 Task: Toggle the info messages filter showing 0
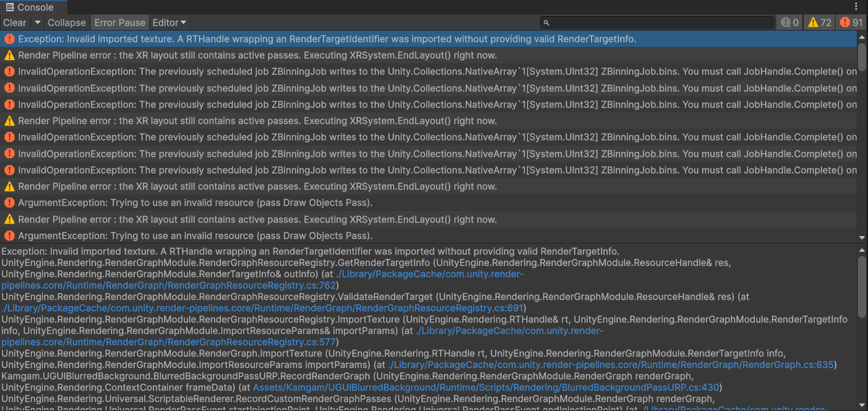[x=789, y=22]
